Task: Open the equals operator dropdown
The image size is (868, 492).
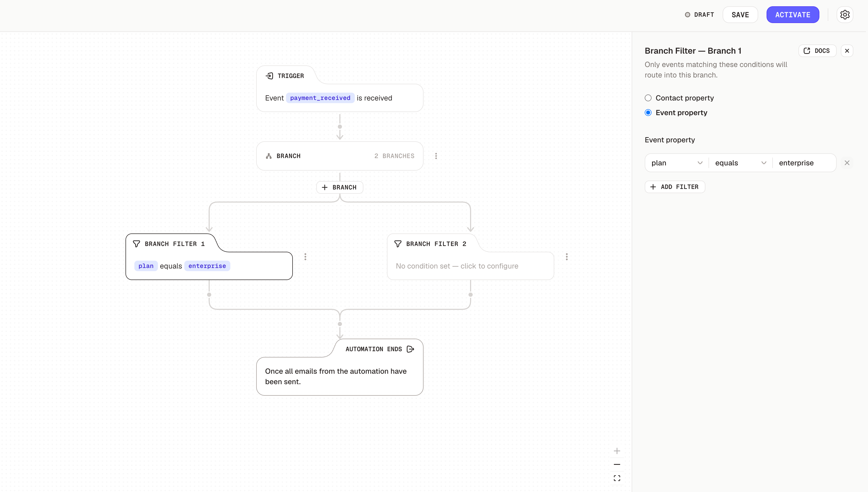Action: click(740, 163)
